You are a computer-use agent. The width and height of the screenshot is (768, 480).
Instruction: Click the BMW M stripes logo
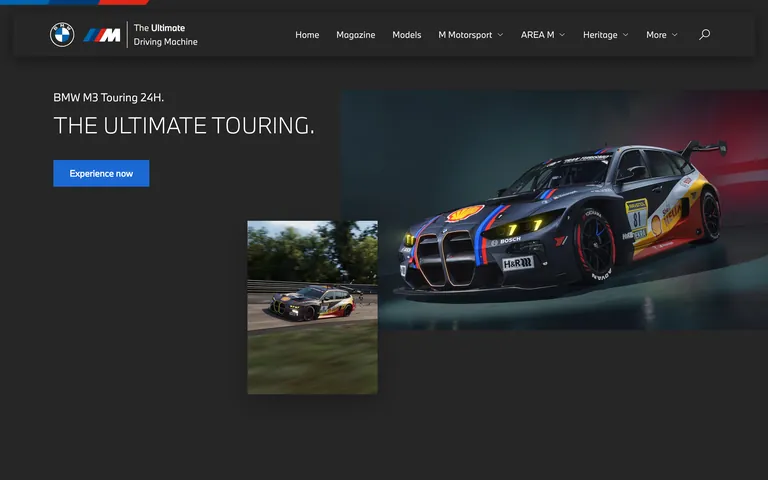click(102, 35)
